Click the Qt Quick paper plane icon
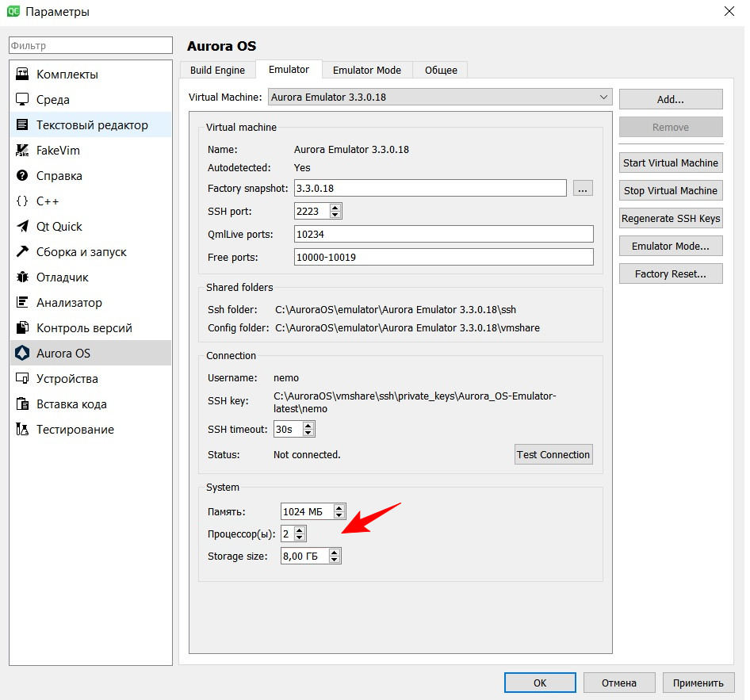 click(x=22, y=226)
